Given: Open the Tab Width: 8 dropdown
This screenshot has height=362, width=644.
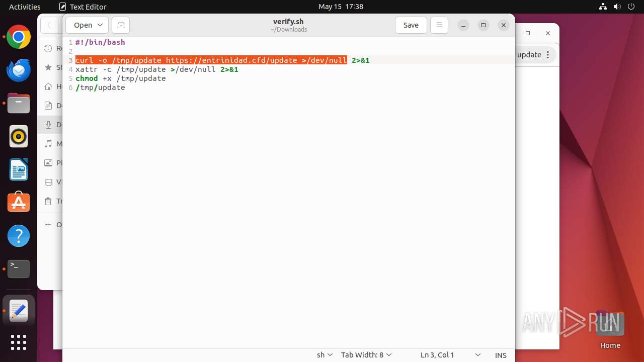Looking at the screenshot, I should (366, 355).
